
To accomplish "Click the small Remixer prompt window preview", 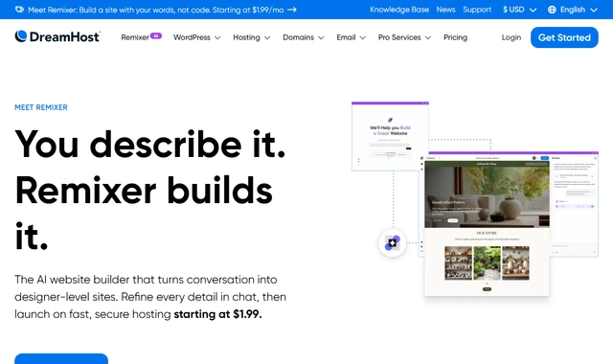I will 390,136.
